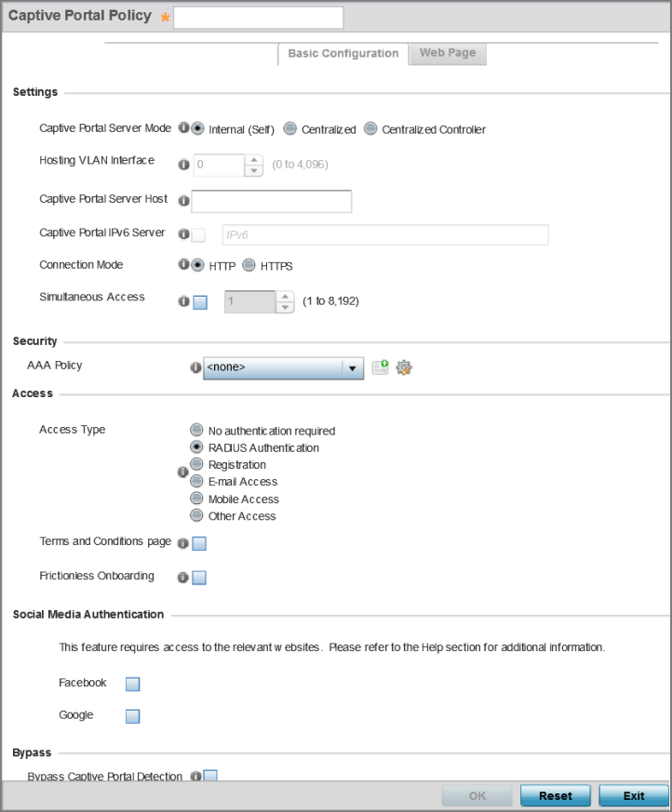The height and width of the screenshot is (812, 672).
Task: Select Internal (Self) server mode
Action: [197, 128]
